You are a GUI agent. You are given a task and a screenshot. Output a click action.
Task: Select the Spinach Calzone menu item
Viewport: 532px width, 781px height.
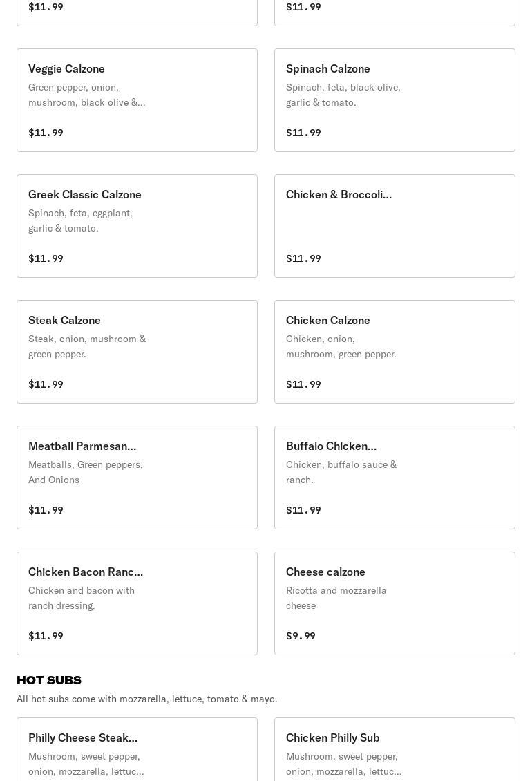point(395,100)
